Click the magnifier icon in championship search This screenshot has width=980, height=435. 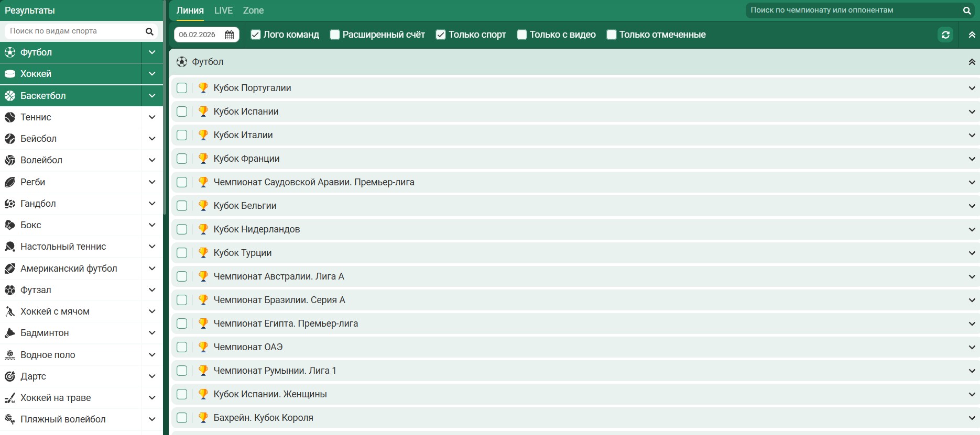(x=967, y=10)
